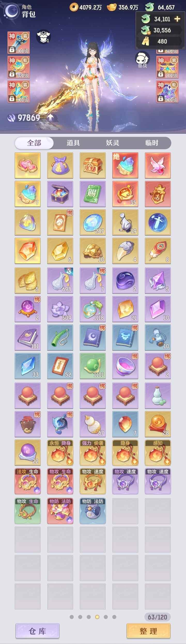Screen dimensions: 186x644
Task: Select the pink double hearts item
Action: pos(28,165)
